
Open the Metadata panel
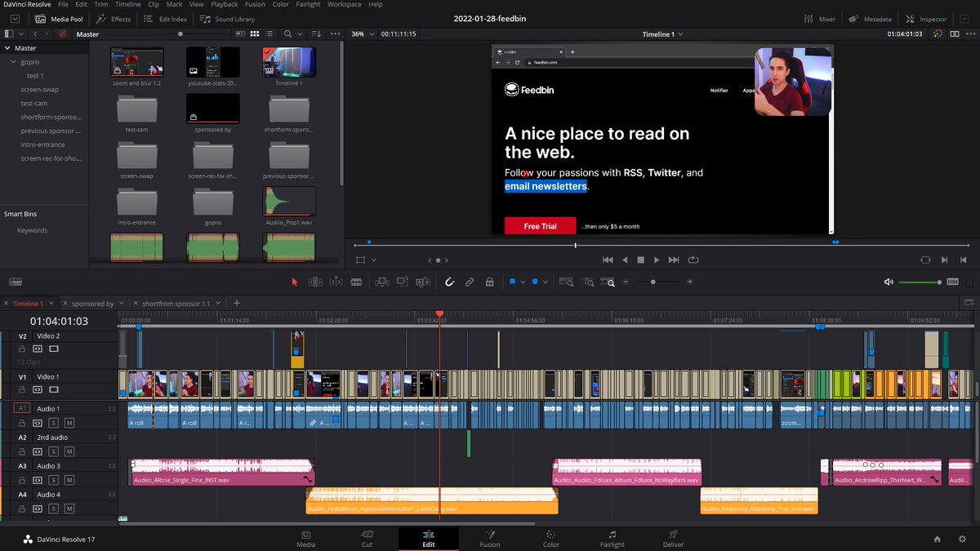pyautogui.click(x=871, y=19)
